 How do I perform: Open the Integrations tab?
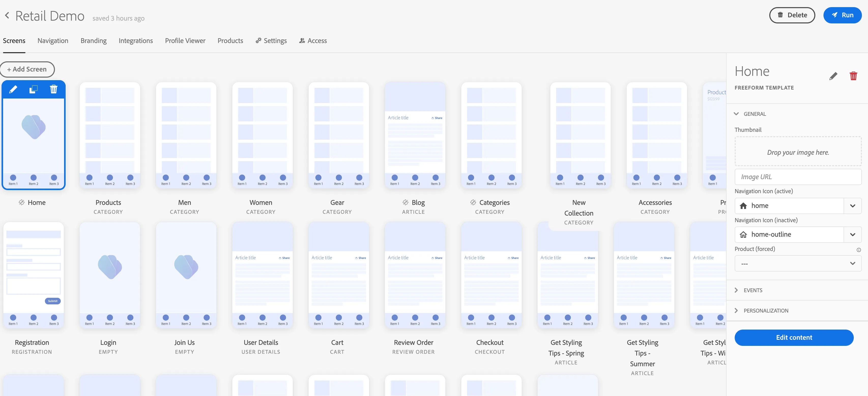click(135, 41)
